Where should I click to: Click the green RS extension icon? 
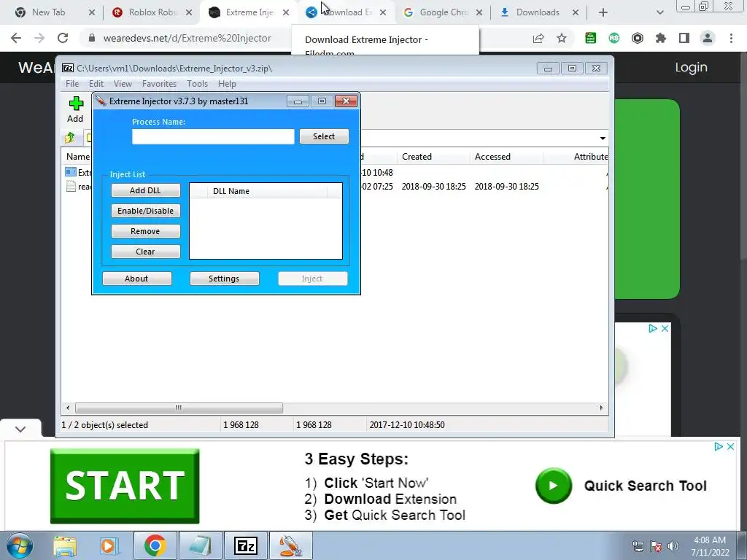pos(614,38)
